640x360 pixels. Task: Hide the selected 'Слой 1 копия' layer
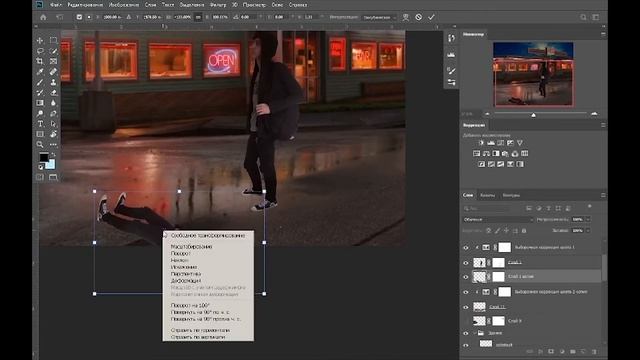click(x=466, y=277)
